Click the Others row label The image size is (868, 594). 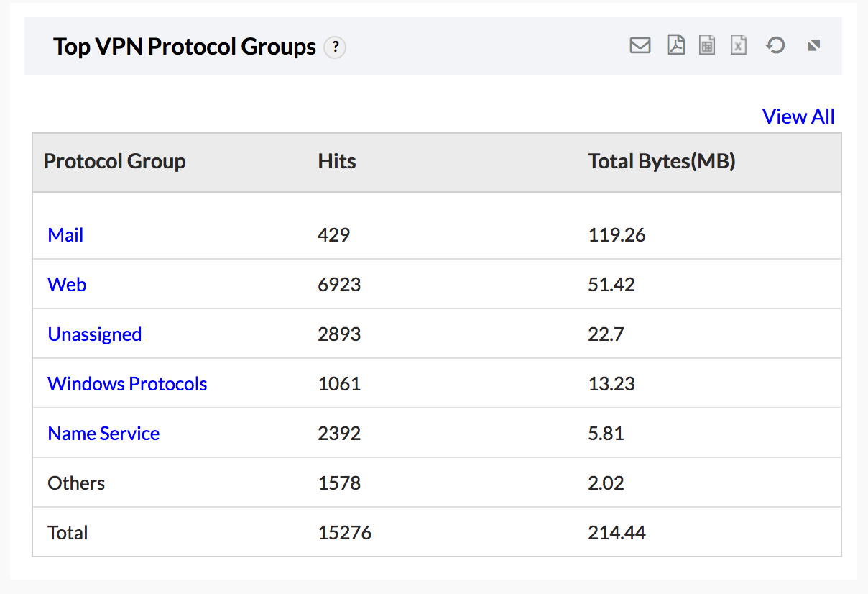[76, 483]
